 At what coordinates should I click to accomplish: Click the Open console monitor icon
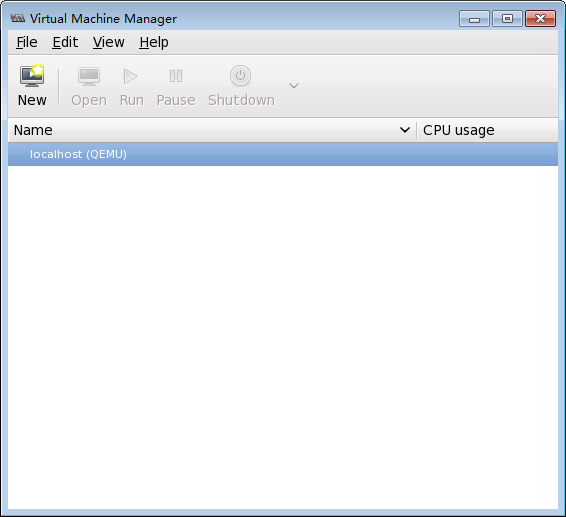coord(89,76)
